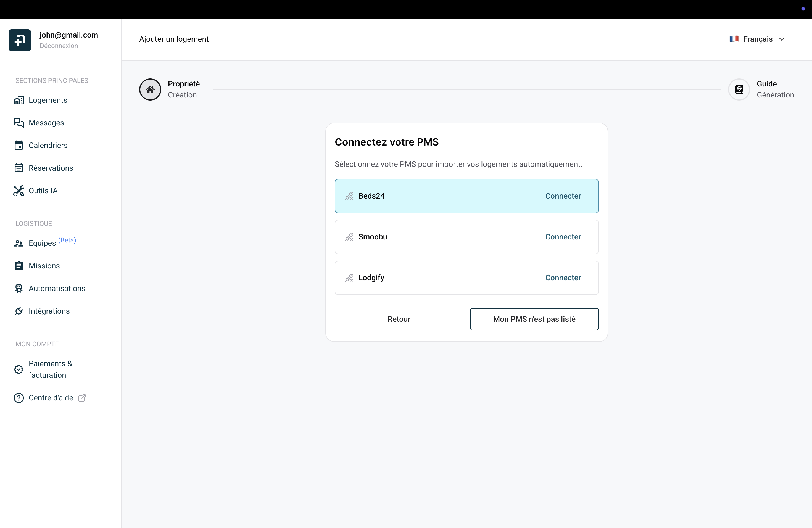Click the "Connectez votre PMS" heading
The width and height of the screenshot is (812, 528).
click(x=387, y=142)
